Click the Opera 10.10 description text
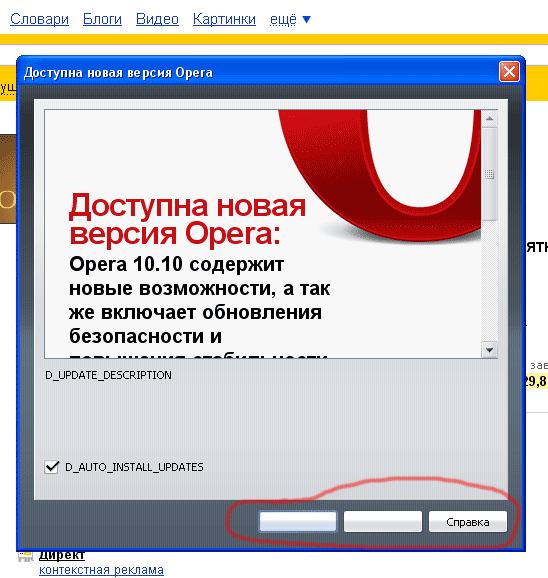This screenshot has height=578, width=548. tap(199, 306)
